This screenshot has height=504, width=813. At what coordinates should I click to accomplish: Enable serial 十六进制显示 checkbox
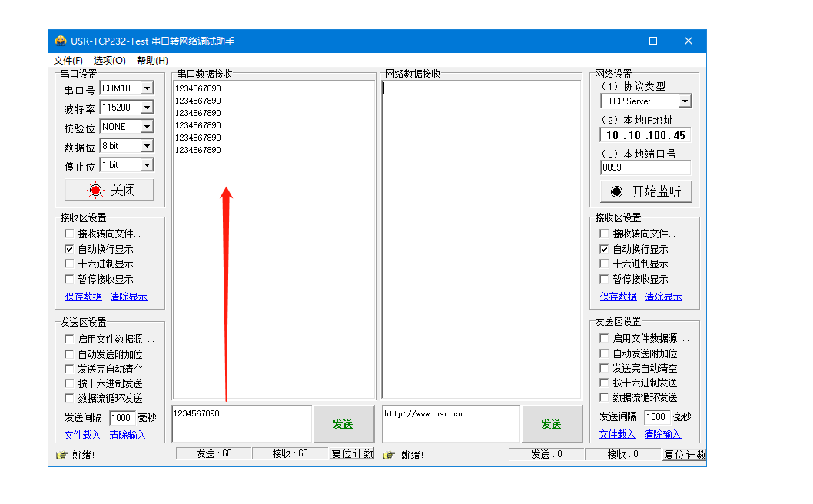point(69,264)
